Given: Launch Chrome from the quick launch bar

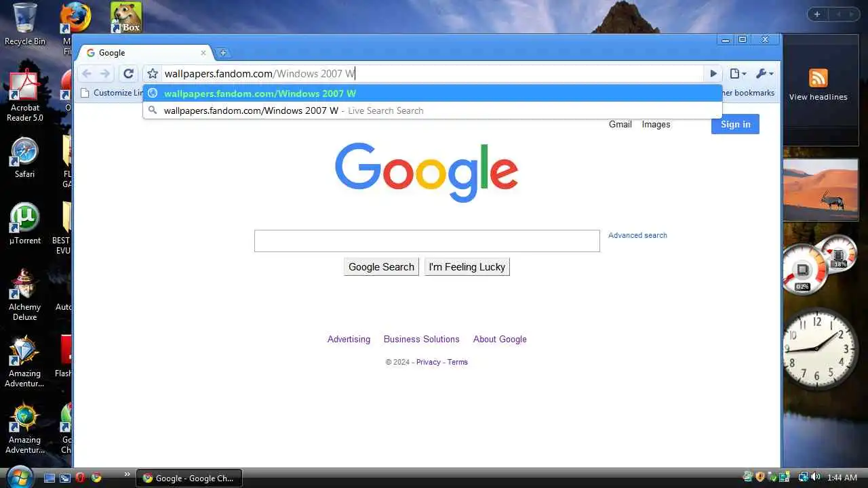Looking at the screenshot, I should coord(96,478).
